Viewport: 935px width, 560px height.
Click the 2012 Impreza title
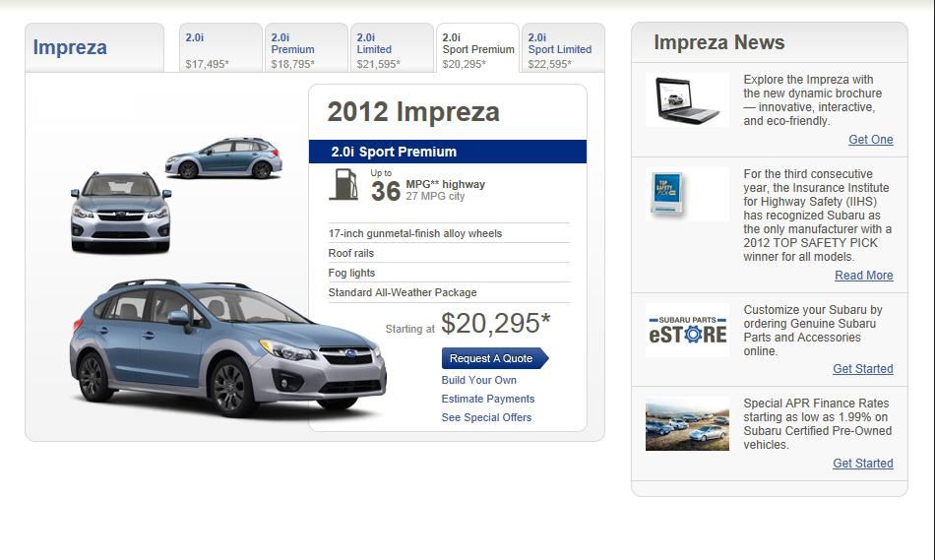(x=413, y=112)
